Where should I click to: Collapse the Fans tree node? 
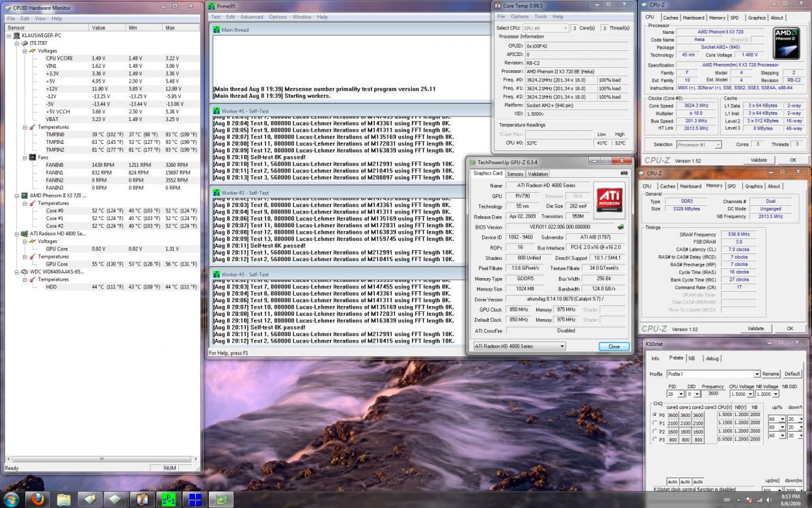tap(25, 157)
